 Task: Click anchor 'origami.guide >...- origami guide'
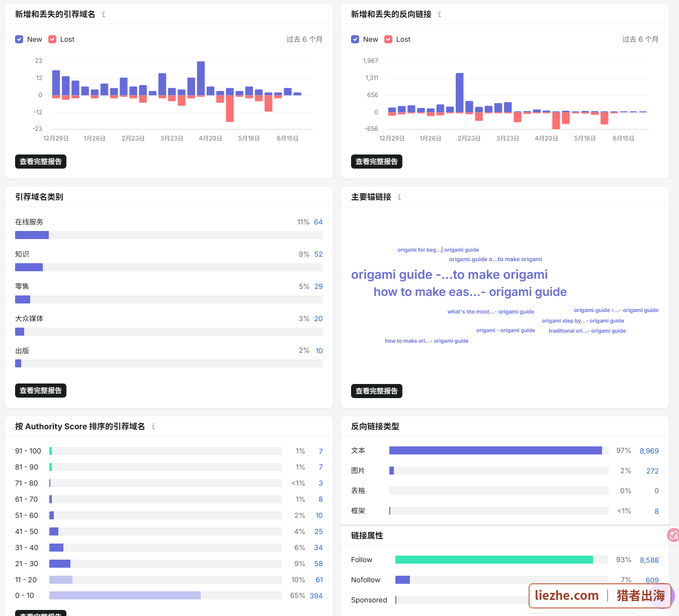click(616, 310)
